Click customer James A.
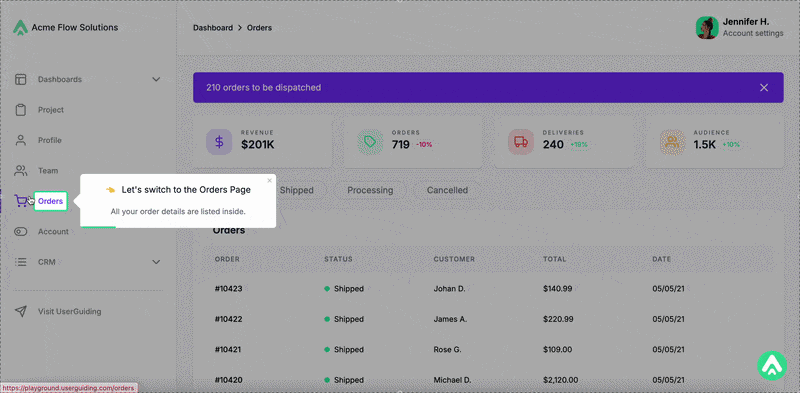This screenshot has width=800, height=393. (x=451, y=320)
